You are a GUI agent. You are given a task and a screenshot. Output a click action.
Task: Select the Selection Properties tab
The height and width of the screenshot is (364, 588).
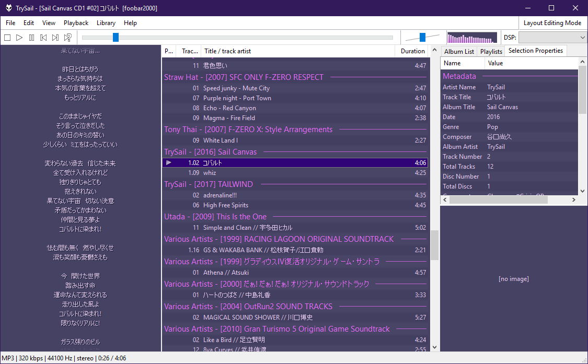click(x=536, y=51)
